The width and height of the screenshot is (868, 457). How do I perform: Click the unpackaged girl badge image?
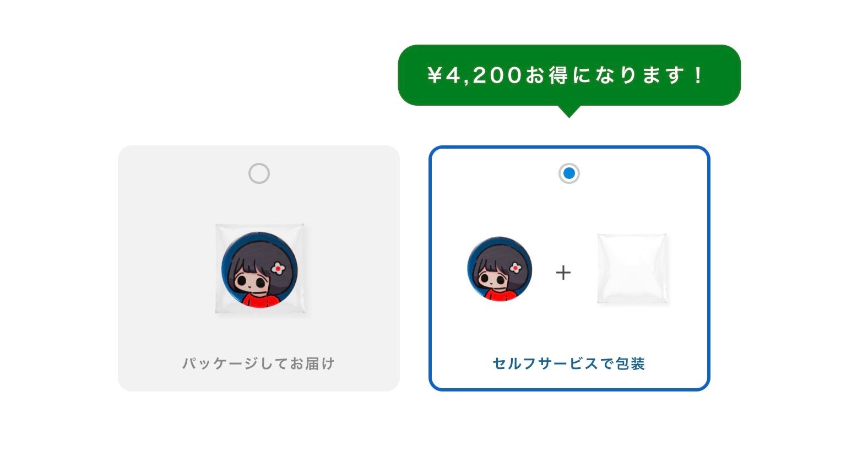(500, 269)
